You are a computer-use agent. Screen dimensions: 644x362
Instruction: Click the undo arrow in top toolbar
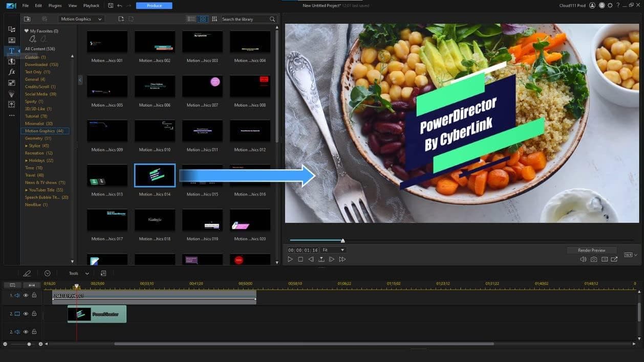coord(120,6)
